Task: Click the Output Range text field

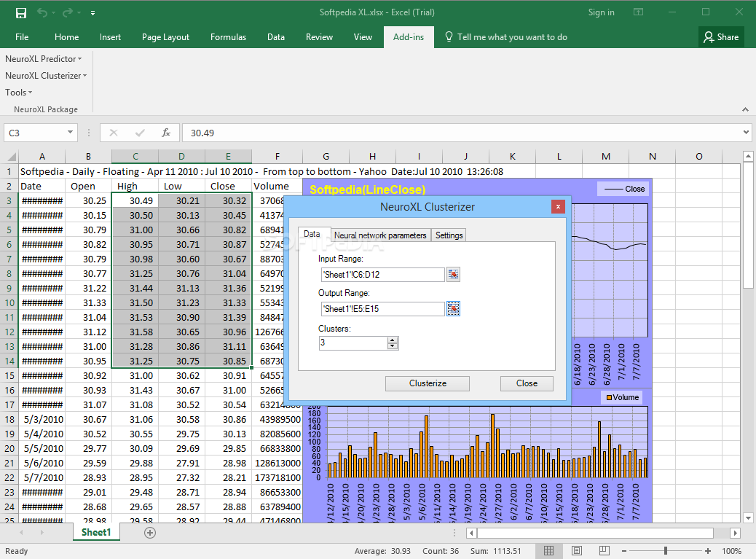Action: click(382, 309)
